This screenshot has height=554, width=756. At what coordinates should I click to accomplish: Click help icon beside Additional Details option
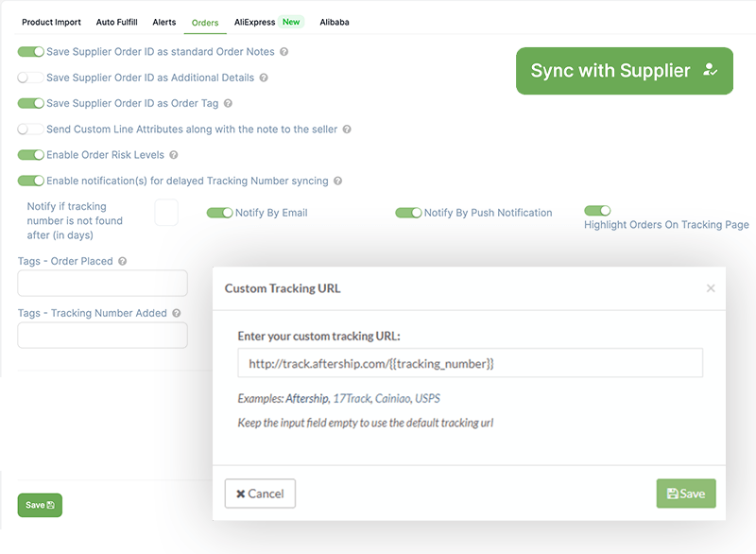264,78
